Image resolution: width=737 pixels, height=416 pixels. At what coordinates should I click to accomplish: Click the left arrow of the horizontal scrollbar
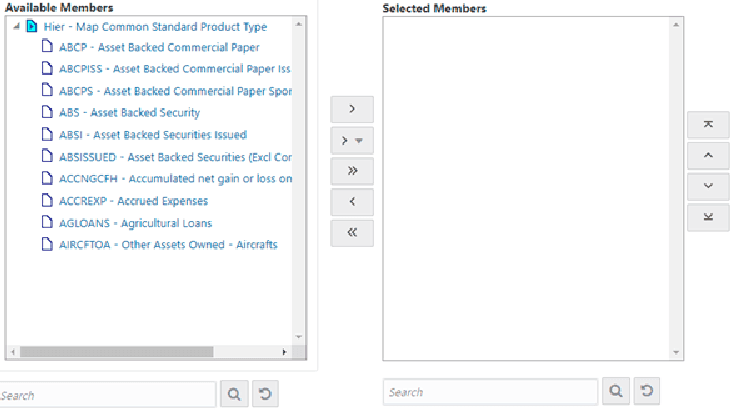click(13, 352)
